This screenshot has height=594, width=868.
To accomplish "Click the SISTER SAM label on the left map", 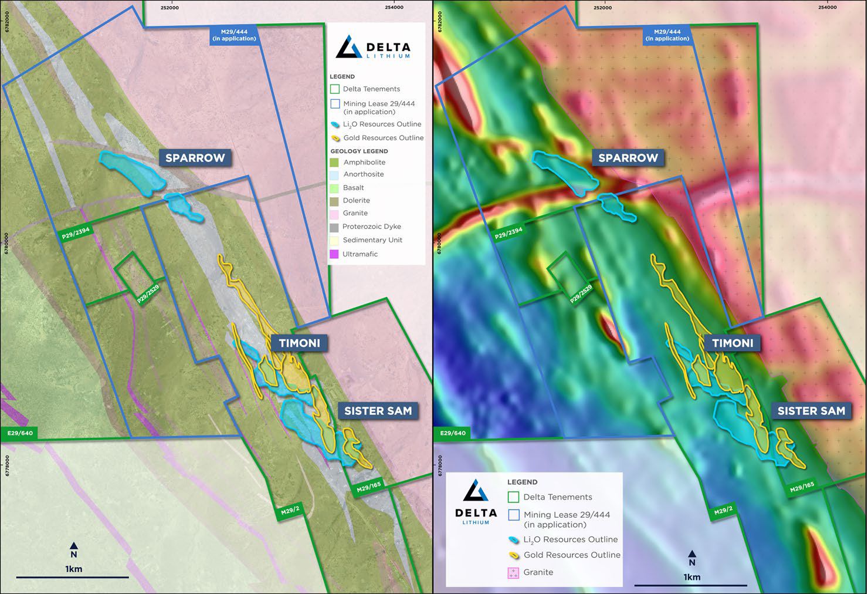I will click(x=378, y=411).
